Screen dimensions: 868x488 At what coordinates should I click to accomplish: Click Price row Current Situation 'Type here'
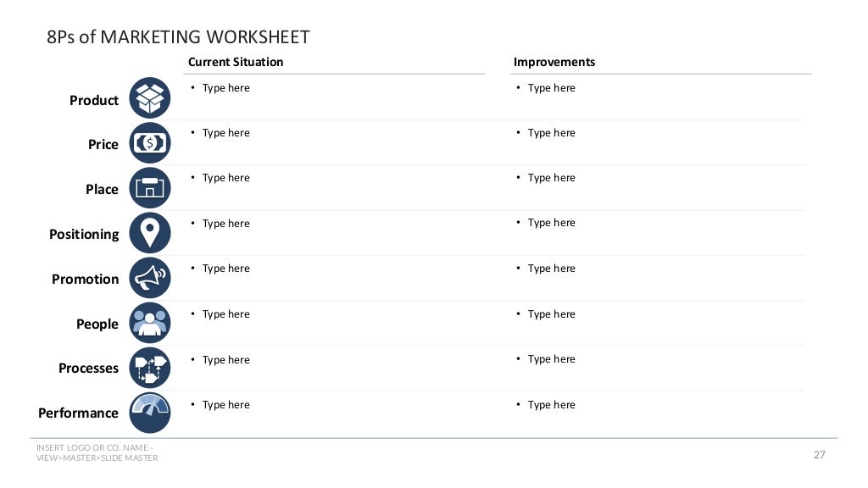tap(225, 133)
